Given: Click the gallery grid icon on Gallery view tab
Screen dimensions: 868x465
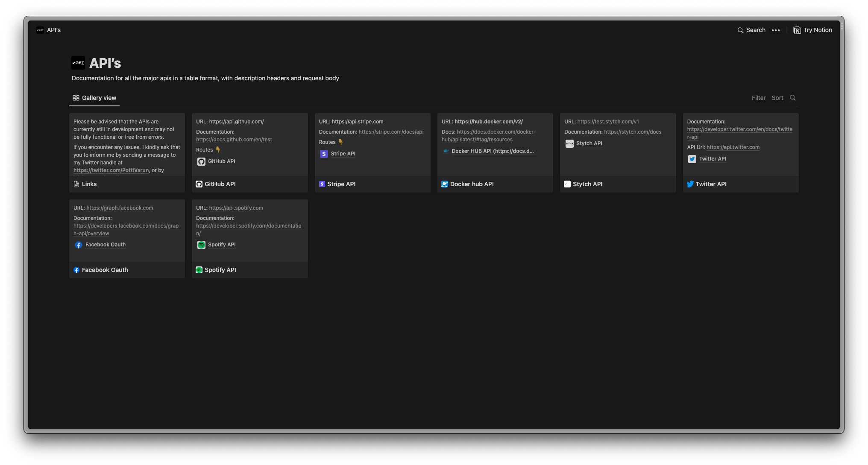Looking at the screenshot, I should [x=76, y=98].
